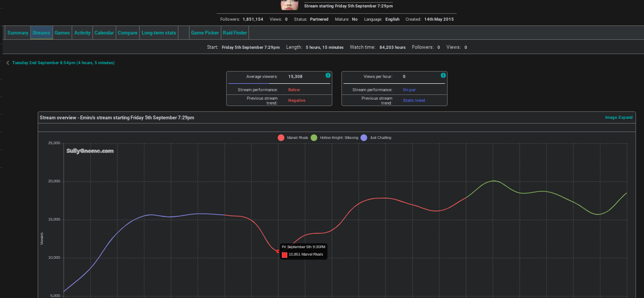The width and height of the screenshot is (644, 298).
Task: Open the Summary tab
Action: click(18, 33)
